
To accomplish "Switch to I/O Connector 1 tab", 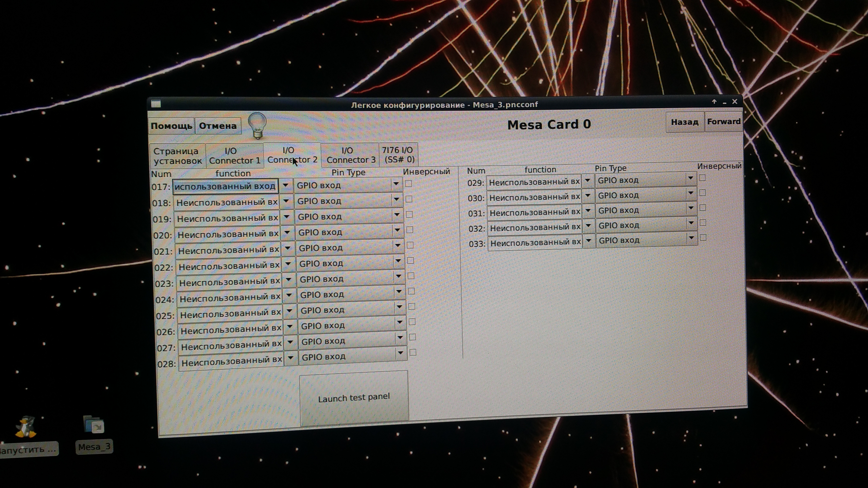I will (235, 155).
